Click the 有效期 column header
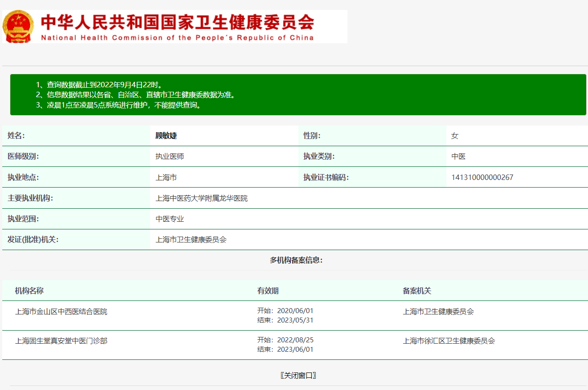588x390 pixels. (268, 291)
